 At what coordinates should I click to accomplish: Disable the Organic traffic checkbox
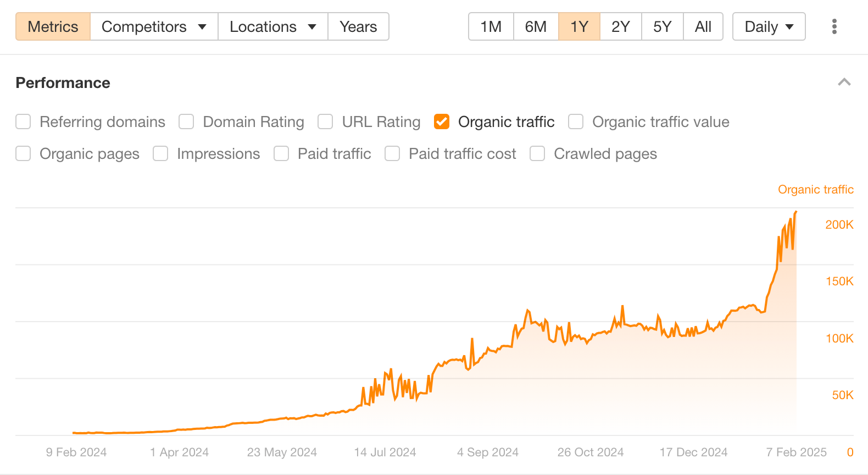click(x=442, y=121)
